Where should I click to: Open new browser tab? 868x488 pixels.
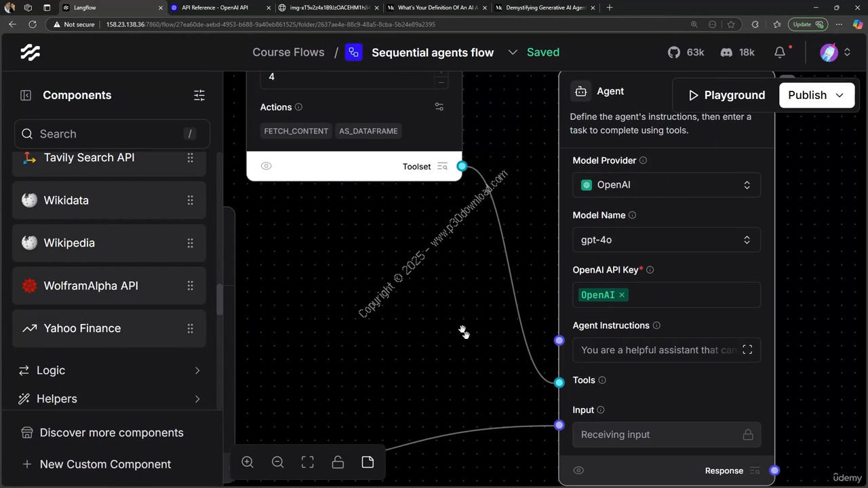(610, 7)
